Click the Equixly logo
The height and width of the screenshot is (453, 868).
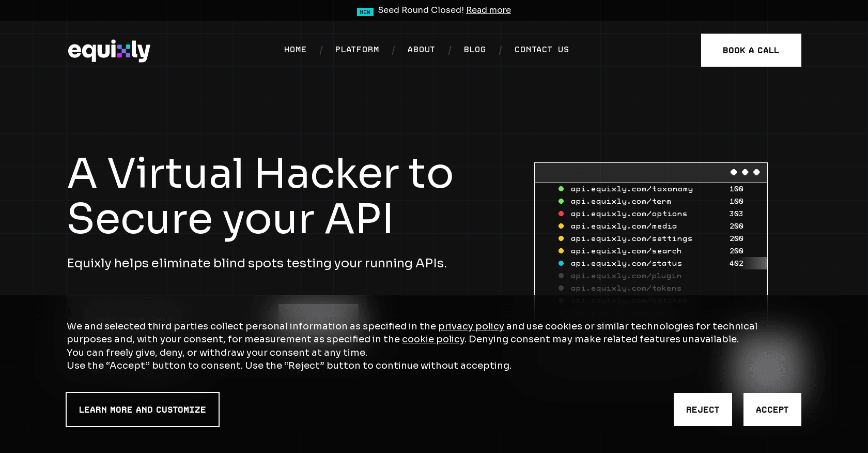tap(109, 51)
